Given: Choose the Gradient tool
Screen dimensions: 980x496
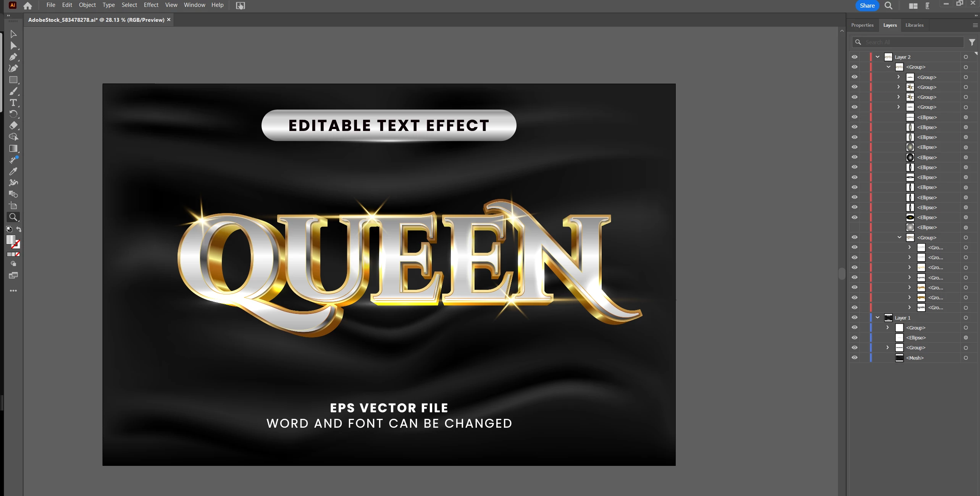Looking at the screenshot, I should [x=13, y=149].
